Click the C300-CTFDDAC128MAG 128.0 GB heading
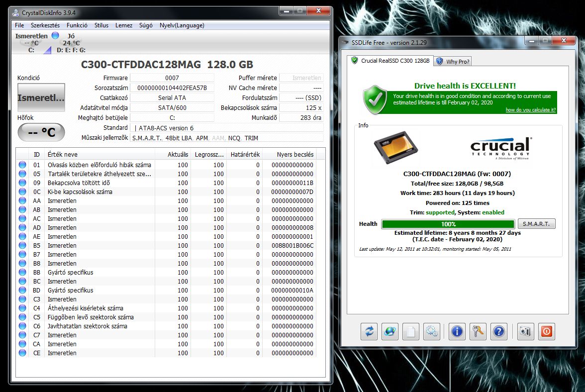This screenshot has height=392, width=585. coord(167,65)
